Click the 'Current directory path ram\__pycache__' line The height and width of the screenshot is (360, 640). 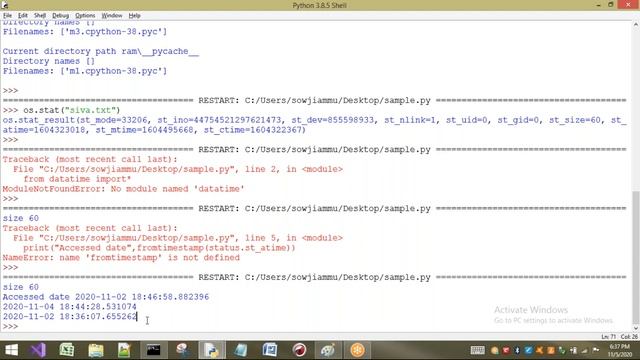click(100, 51)
